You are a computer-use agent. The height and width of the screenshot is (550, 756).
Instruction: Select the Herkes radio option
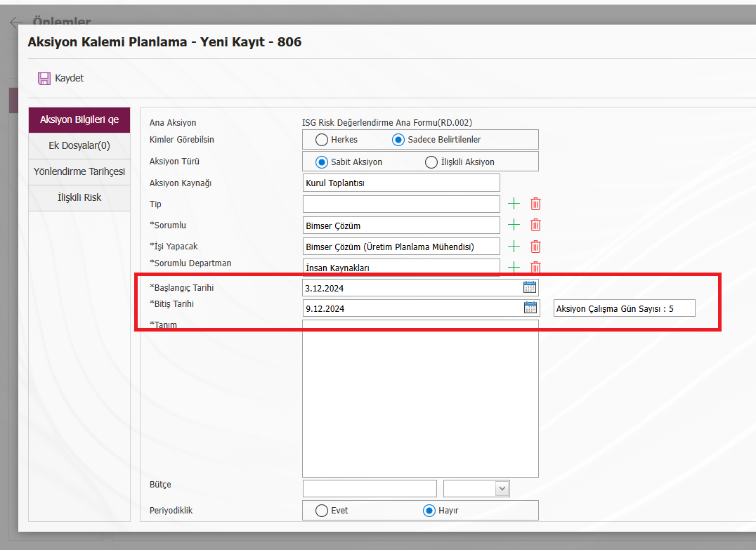[x=322, y=140]
